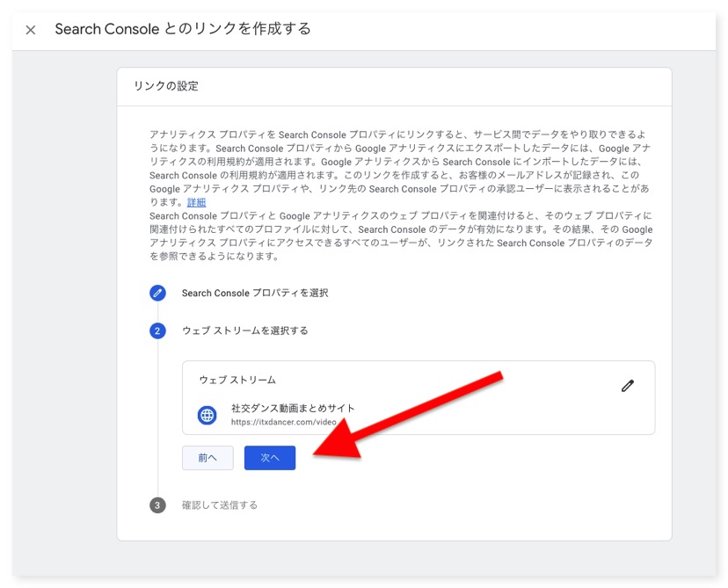Click the pencil icon on step 1
This screenshot has width=728, height=588.
coord(157,293)
